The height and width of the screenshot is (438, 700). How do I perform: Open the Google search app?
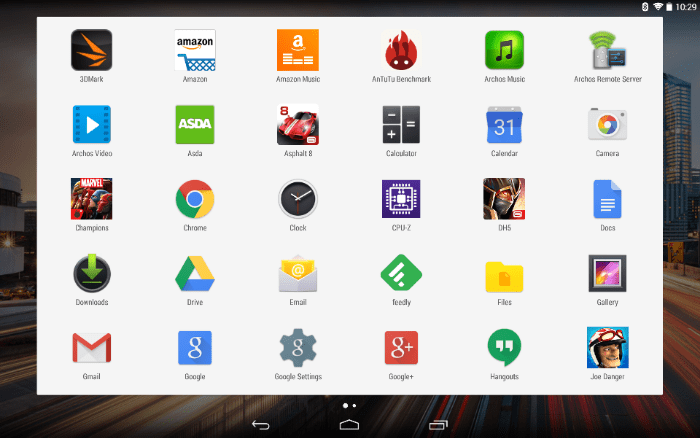point(195,348)
